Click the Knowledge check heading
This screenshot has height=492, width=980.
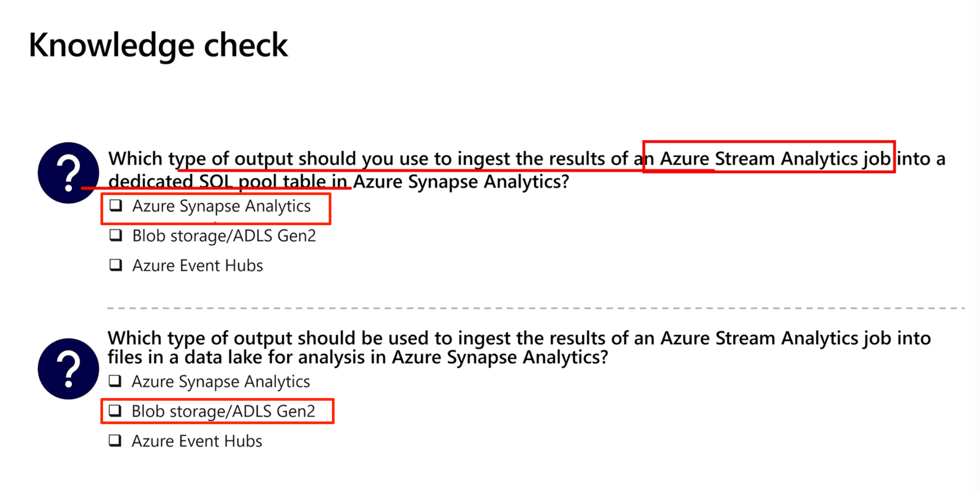pyautogui.click(x=158, y=46)
